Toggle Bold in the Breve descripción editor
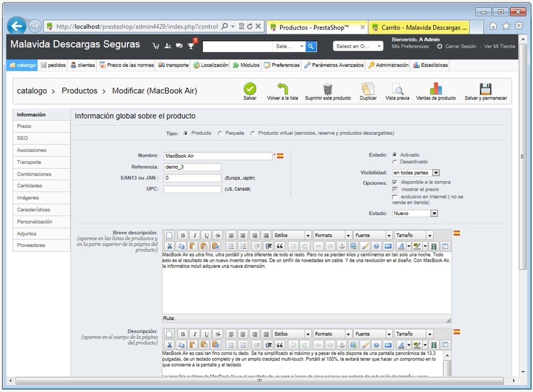The image size is (533, 392). point(183,235)
